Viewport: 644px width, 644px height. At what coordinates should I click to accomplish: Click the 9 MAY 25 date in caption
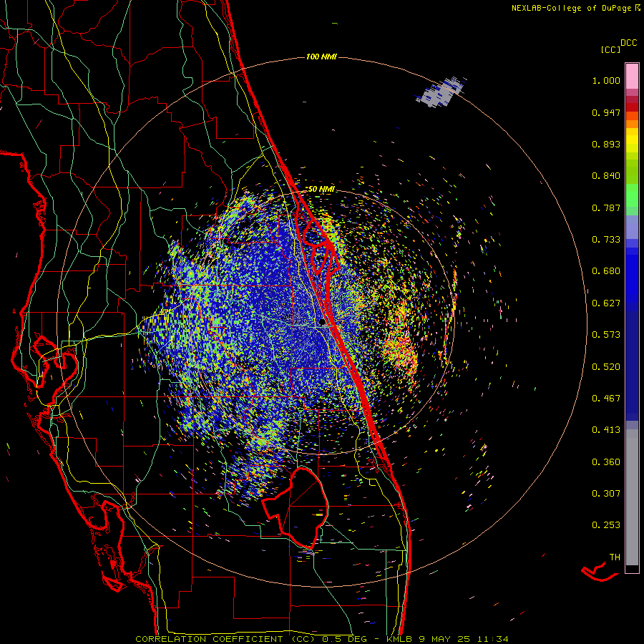(x=445, y=639)
